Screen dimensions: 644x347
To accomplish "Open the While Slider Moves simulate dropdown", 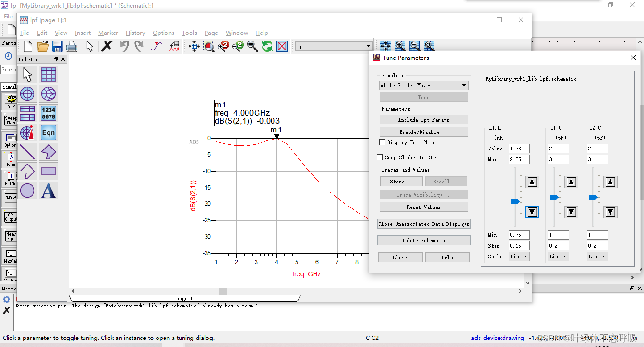I will [423, 85].
